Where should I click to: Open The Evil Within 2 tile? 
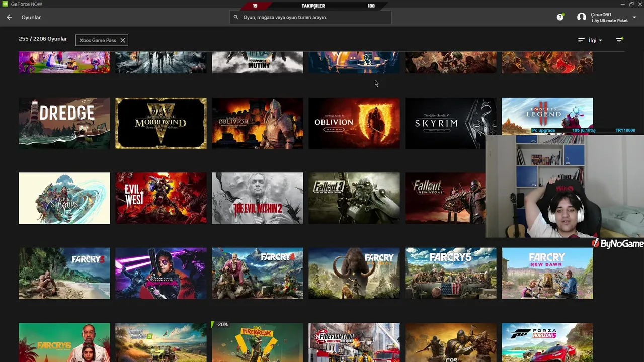pyautogui.click(x=258, y=198)
